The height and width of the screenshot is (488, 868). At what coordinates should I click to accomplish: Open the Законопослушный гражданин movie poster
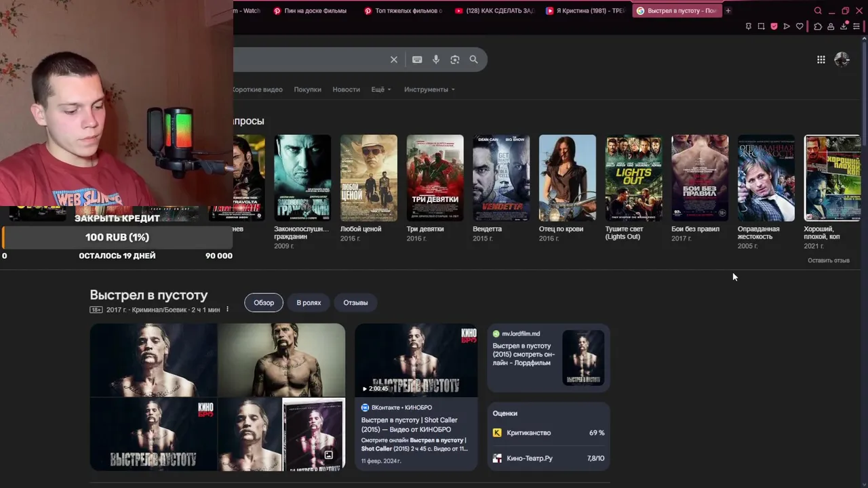click(302, 178)
